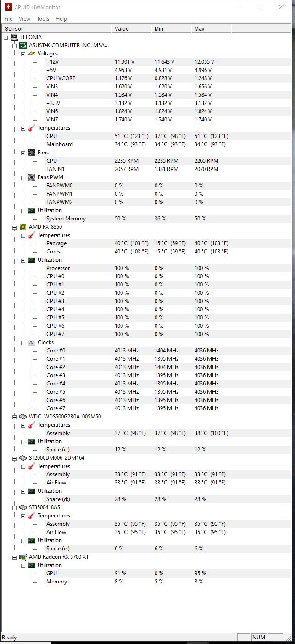
Task: Click the Fans PWM fan icon
Action: [32, 177]
